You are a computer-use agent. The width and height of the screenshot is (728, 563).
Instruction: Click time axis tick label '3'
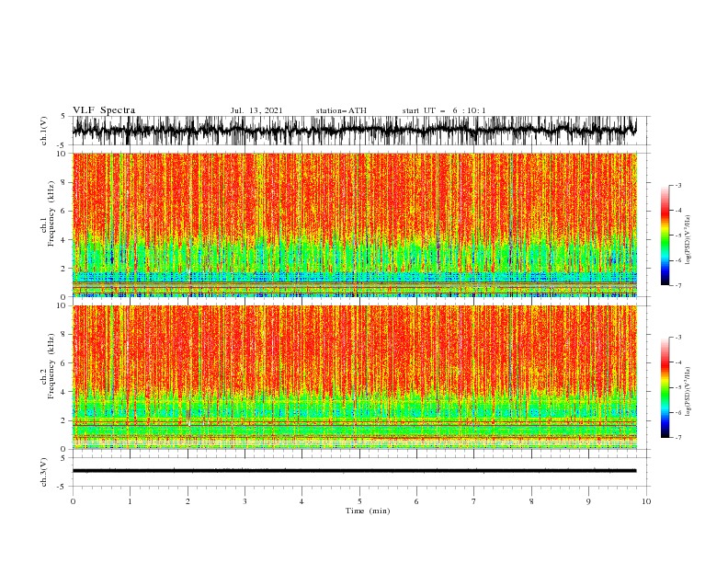click(x=245, y=501)
